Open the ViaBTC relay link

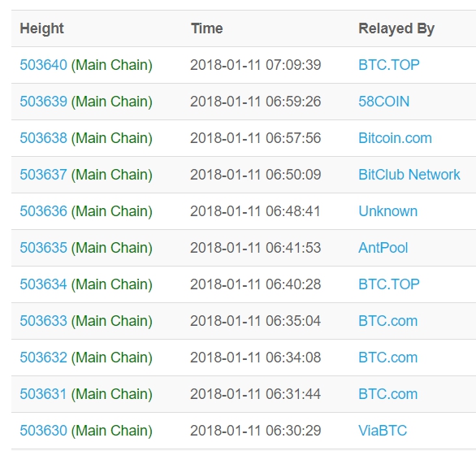383,431
